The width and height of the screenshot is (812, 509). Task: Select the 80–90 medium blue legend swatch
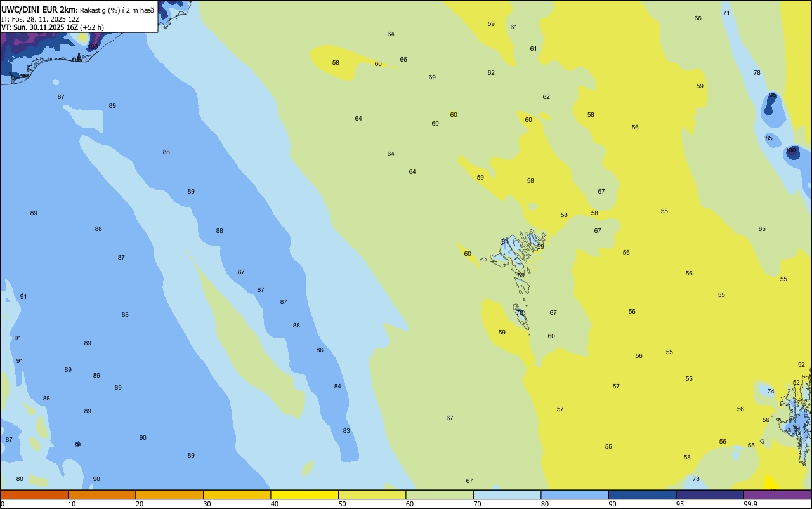(x=575, y=494)
